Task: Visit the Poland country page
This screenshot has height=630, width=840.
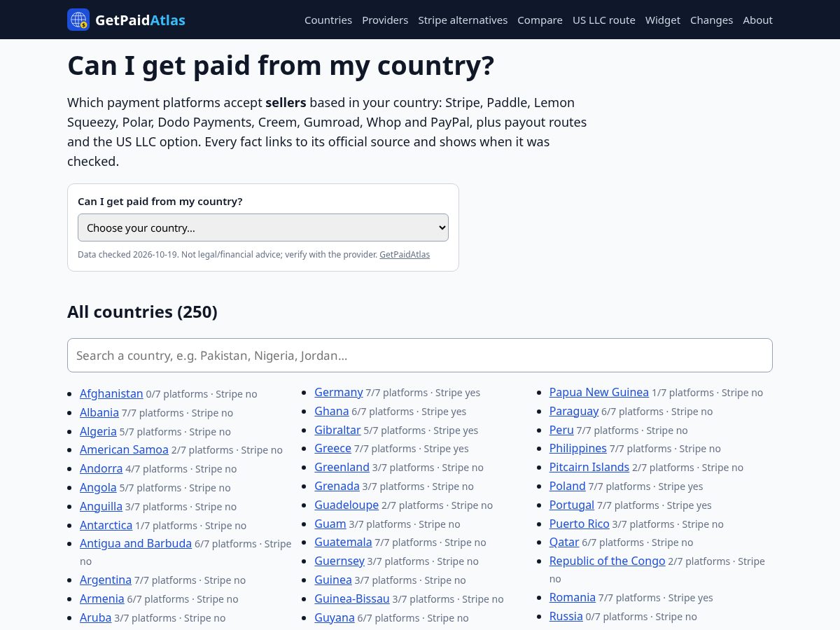Action: (568, 486)
